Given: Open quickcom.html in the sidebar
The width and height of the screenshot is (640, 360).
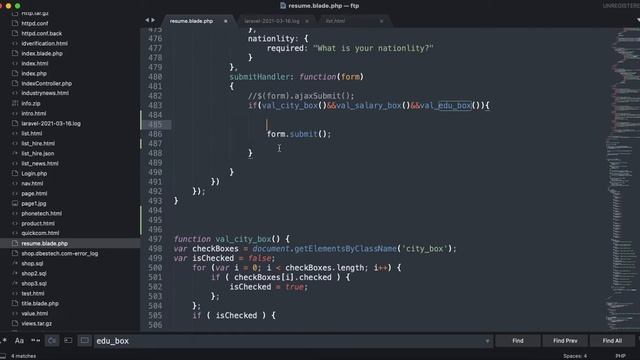Looking at the screenshot, I should [40, 233].
